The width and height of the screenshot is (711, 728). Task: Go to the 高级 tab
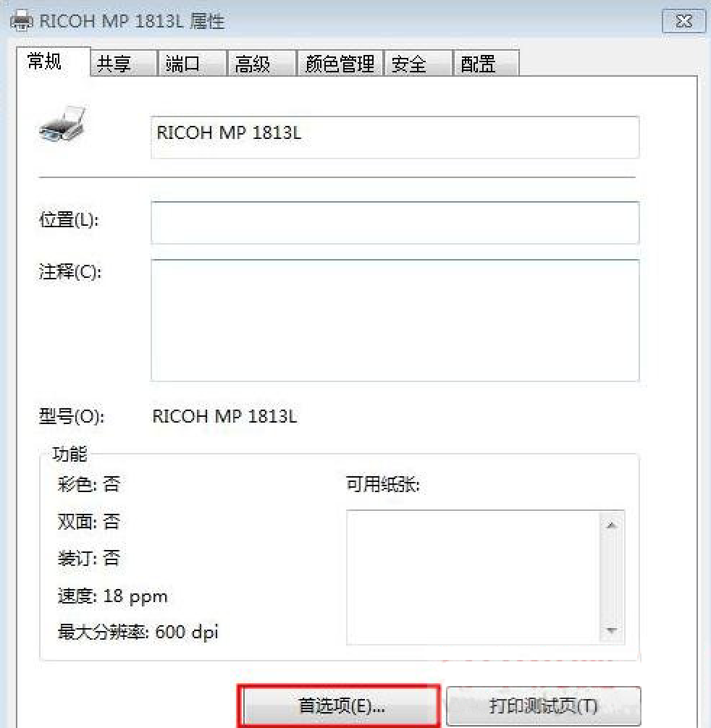(261, 64)
